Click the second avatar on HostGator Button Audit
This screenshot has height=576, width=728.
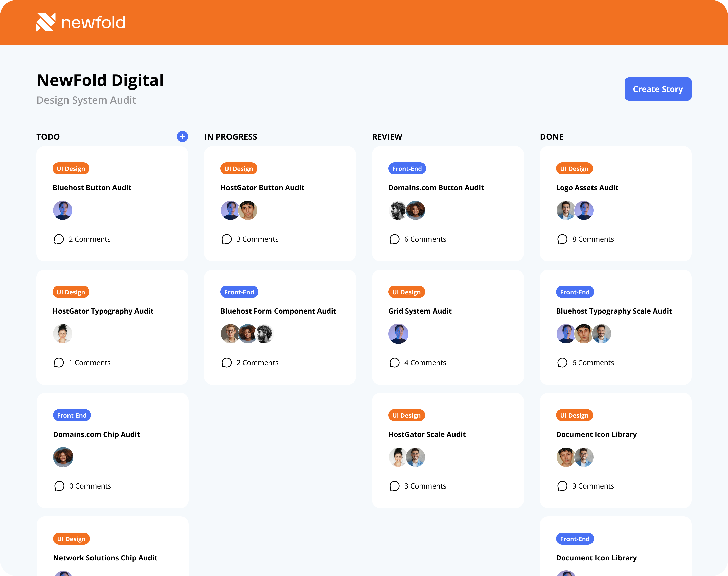pyautogui.click(x=248, y=210)
